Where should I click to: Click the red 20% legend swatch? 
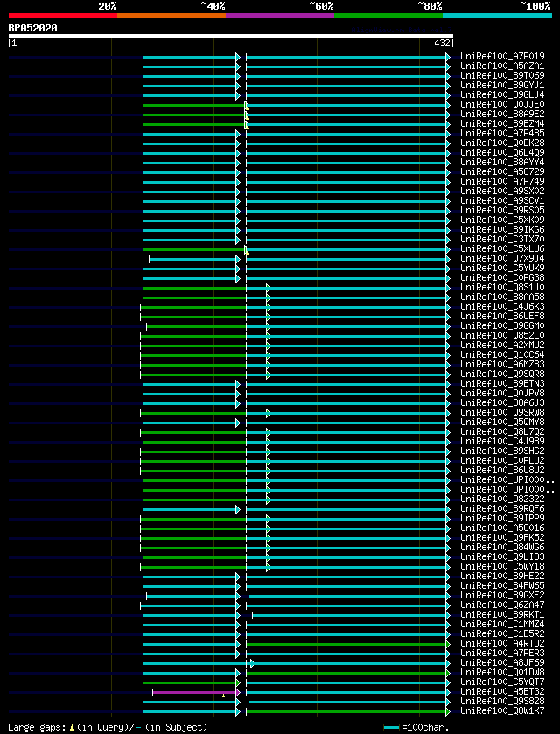(x=63, y=16)
